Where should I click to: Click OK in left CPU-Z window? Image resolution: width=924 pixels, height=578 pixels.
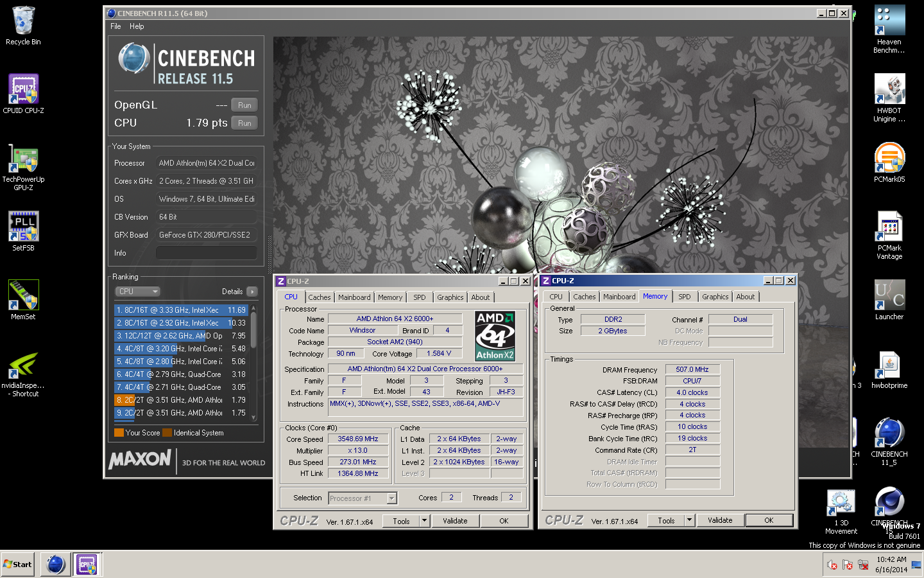pos(504,521)
